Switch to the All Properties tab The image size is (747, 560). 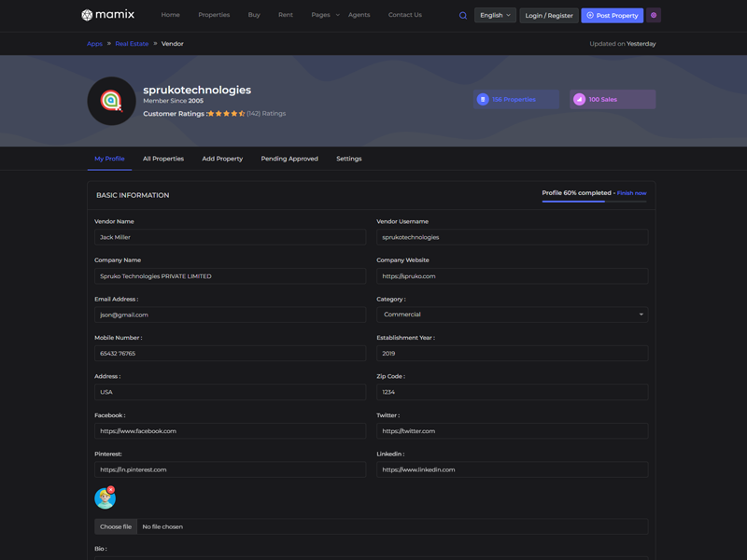coord(163,159)
